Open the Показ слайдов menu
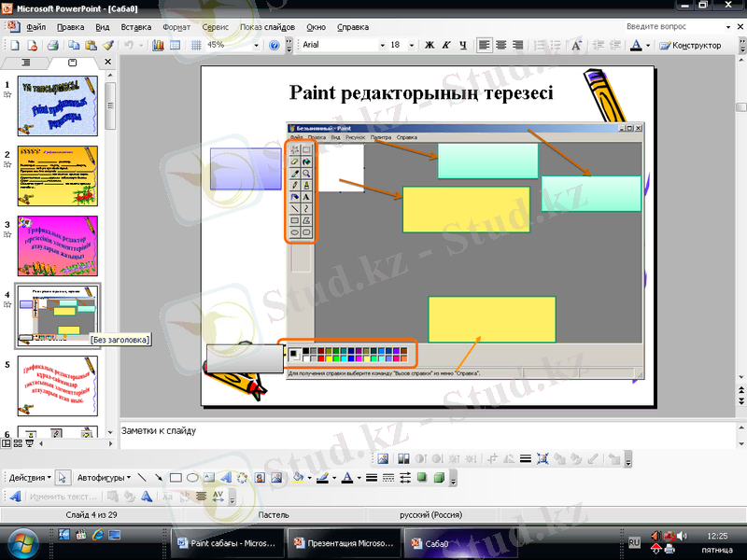Image resolution: width=747 pixels, height=560 pixels. 267,28
